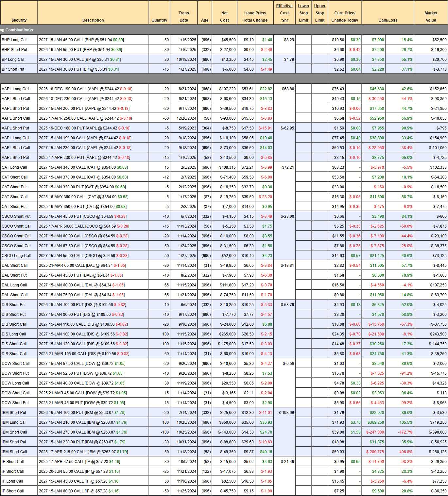Click the Issue Price/Total Change header

255,17
